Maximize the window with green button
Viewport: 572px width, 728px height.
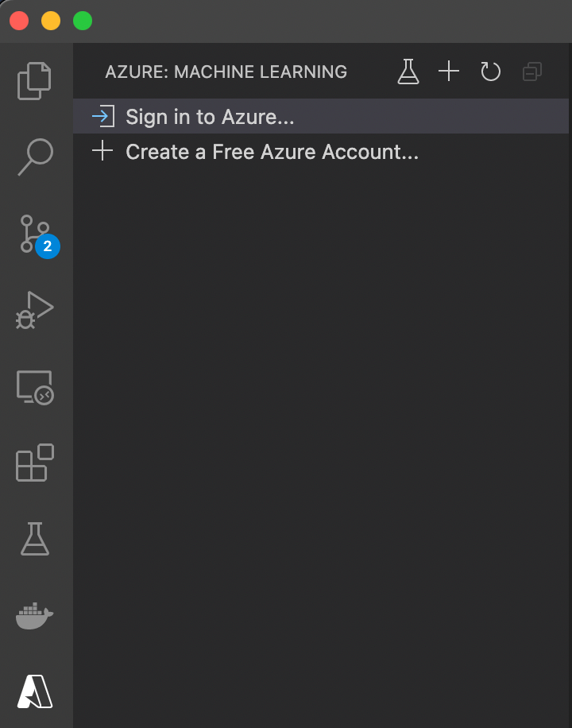pos(83,21)
